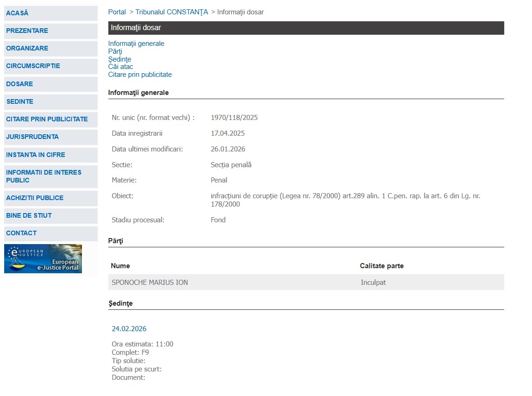The width and height of the screenshot is (532, 396).
Task: Go to the ACASĂ menu item
Action: [51, 13]
